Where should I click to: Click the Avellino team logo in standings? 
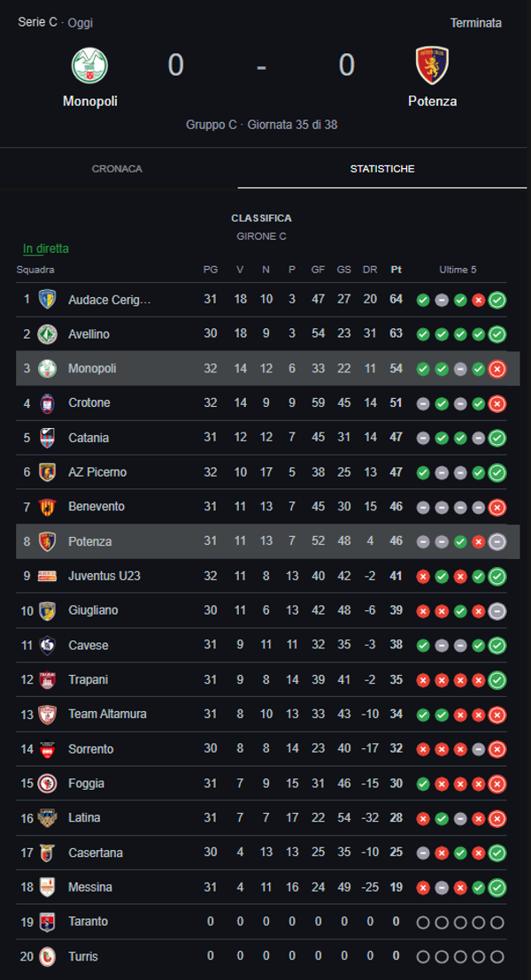click(x=47, y=334)
